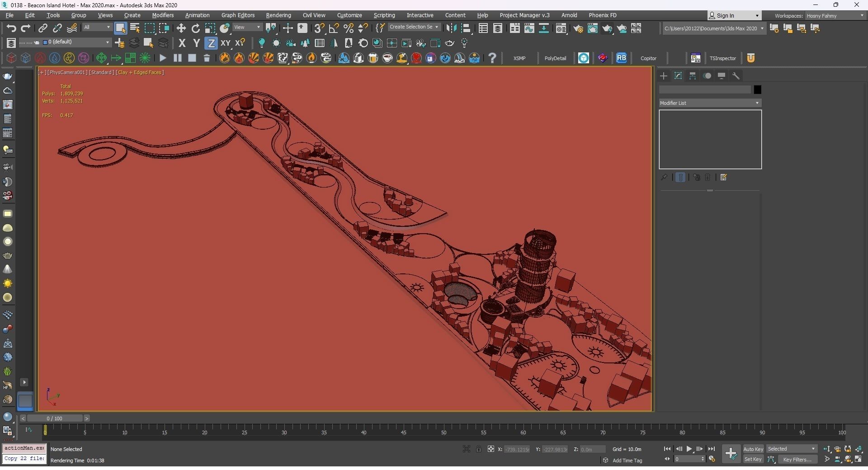Toggle Auto Key animation mode

753,449
